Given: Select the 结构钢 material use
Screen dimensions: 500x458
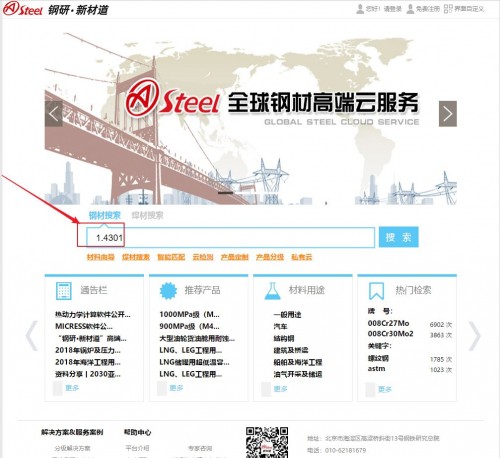Looking at the screenshot, I should pyautogui.click(x=284, y=338).
